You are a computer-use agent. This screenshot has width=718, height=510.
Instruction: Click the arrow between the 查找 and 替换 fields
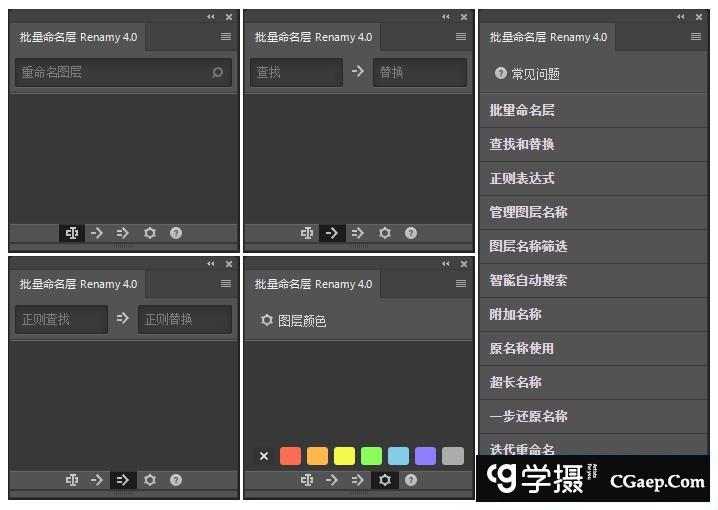[358, 71]
